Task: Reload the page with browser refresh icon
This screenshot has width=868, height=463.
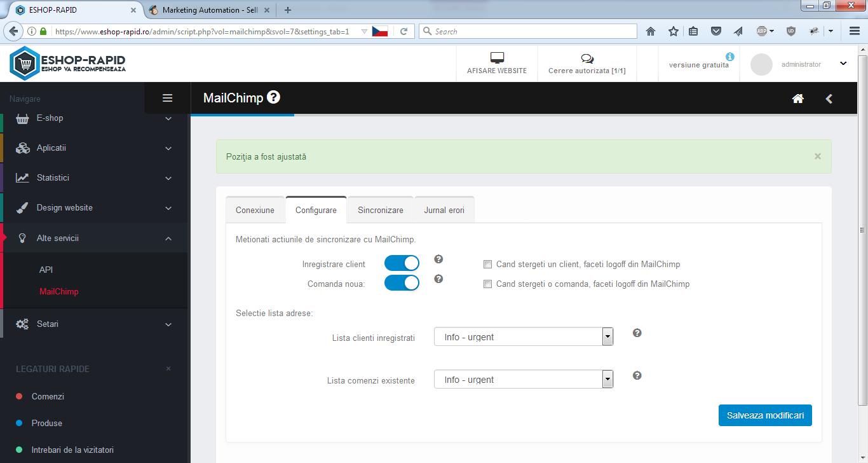Action: click(x=403, y=31)
